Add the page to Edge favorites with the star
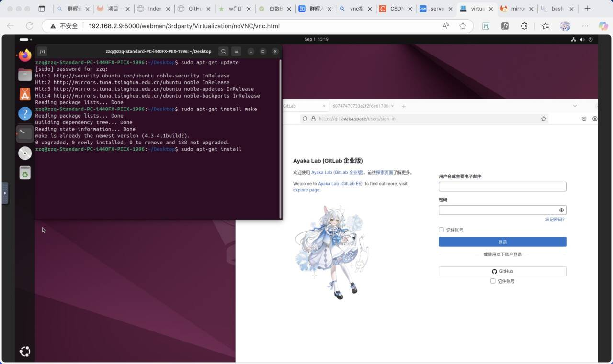The image size is (613, 364). 463,26
